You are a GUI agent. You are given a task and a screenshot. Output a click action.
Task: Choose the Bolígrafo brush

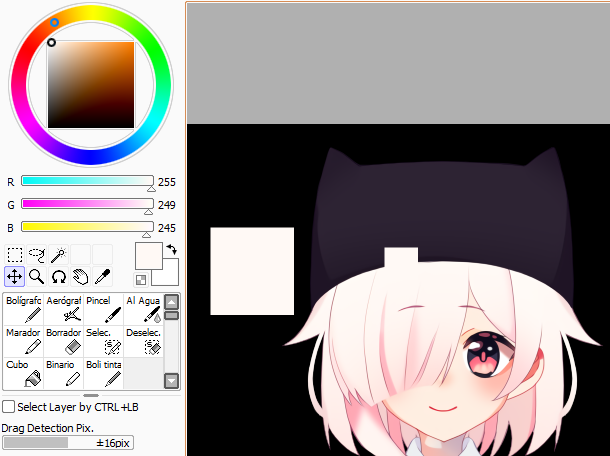pyautogui.click(x=23, y=309)
